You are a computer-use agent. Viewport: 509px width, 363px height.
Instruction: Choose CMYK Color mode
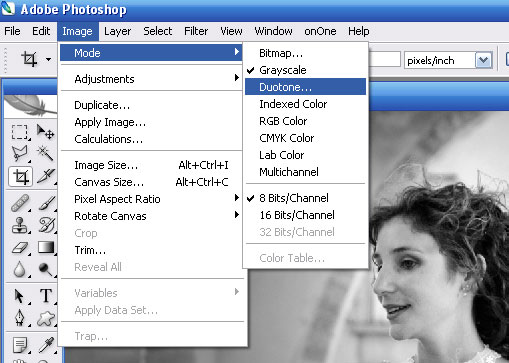tap(305, 138)
